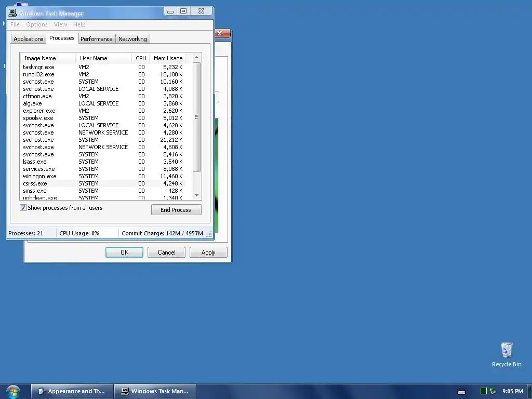Select the smss.exe process row

click(103, 191)
